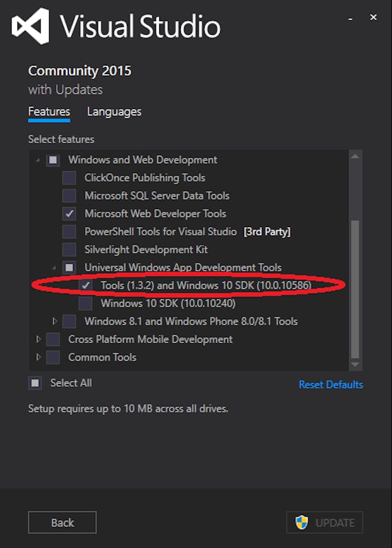This screenshot has width=392, height=548.
Task: Click the UPDATE shield icon
Action: click(x=302, y=522)
